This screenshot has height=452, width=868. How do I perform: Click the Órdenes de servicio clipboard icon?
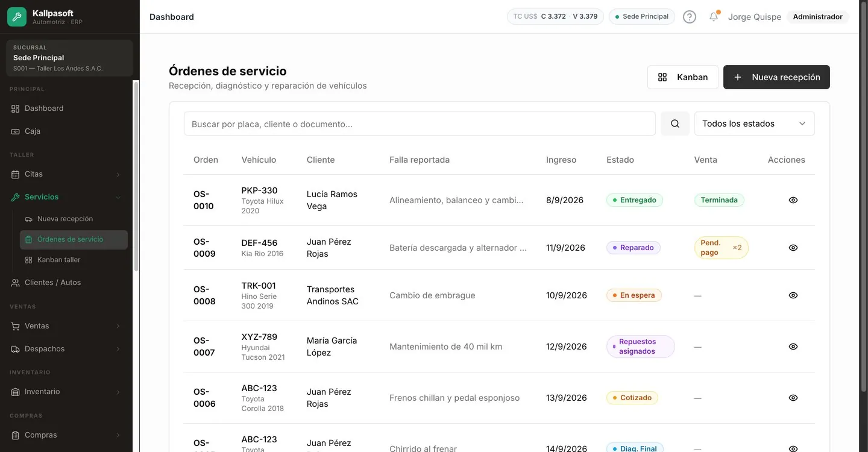[28, 239]
